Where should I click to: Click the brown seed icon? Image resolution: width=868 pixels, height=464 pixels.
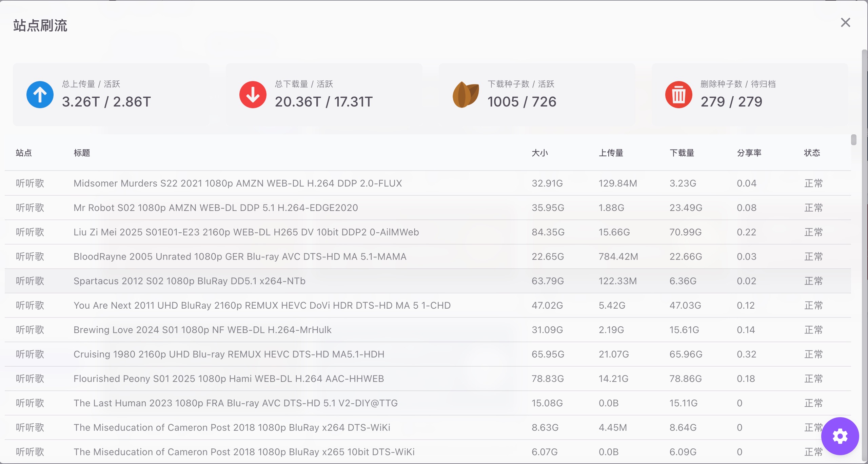(x=466, y=95)
